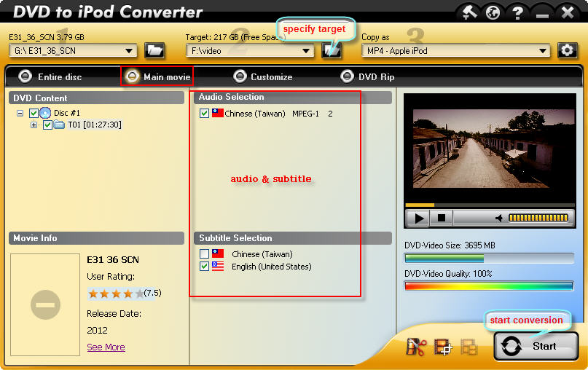Click the star rating icons
This screenshot has width=588, height=370.
(x=116, y=294)
